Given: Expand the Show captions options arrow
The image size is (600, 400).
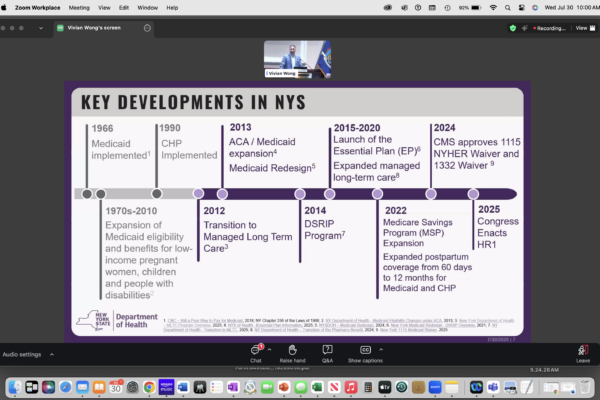Looking at the screenshot, I should [384, 348].
